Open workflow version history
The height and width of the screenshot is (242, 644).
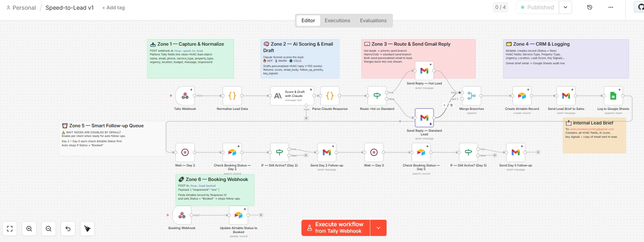click(x=590, y=7)
